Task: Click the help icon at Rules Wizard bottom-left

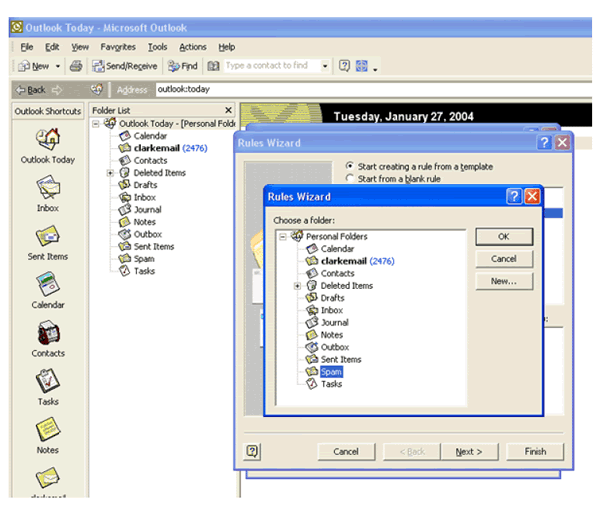Action: pos(252,451)
